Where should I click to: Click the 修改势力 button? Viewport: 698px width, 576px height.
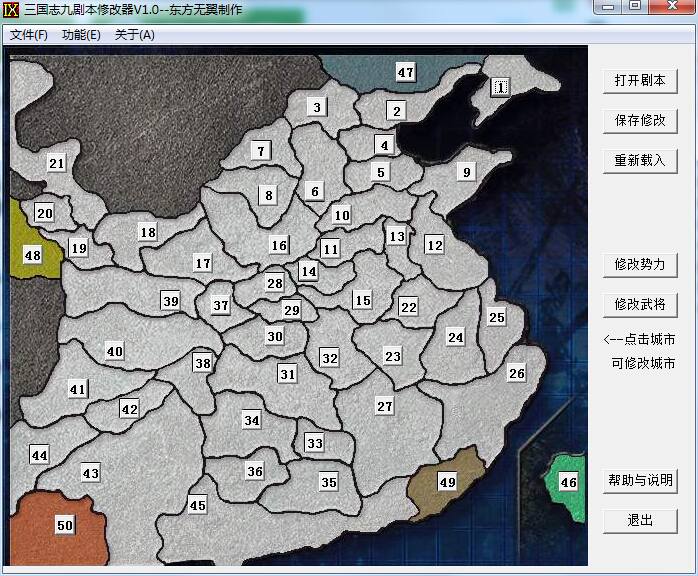coord(640,265)
